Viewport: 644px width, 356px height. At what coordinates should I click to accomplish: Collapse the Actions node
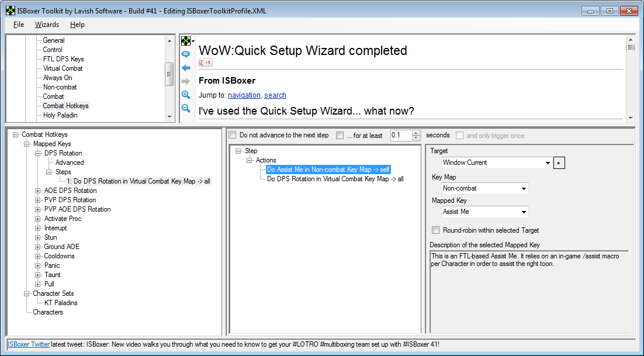pyautogui.click(x=250, y=161)
